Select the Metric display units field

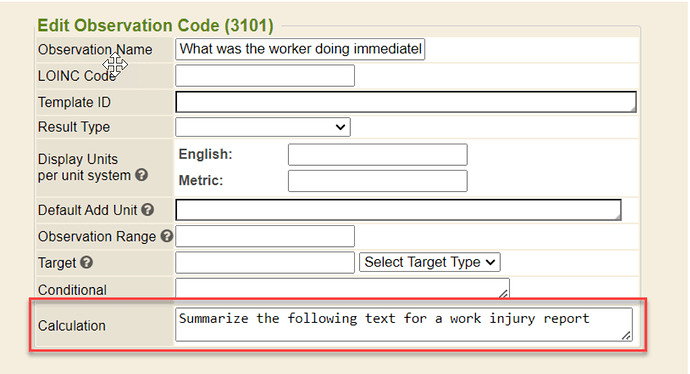[x=378, y=181]
